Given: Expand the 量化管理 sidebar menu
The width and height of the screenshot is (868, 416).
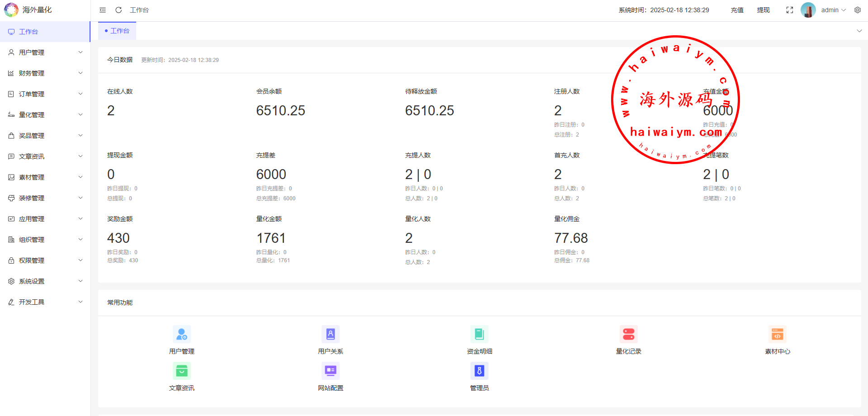Looking at the screenshot, I should click(x=45, y=115).
